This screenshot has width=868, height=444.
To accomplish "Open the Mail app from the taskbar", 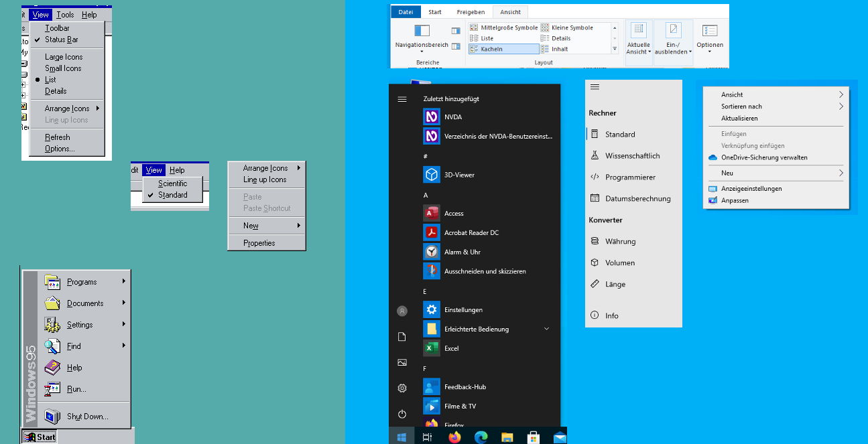I will click(560, 437).
